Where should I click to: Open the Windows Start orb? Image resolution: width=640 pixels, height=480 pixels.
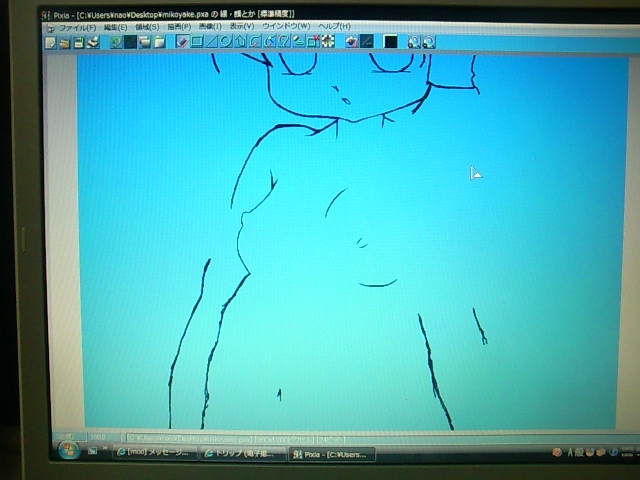click(x=69, y=451)
